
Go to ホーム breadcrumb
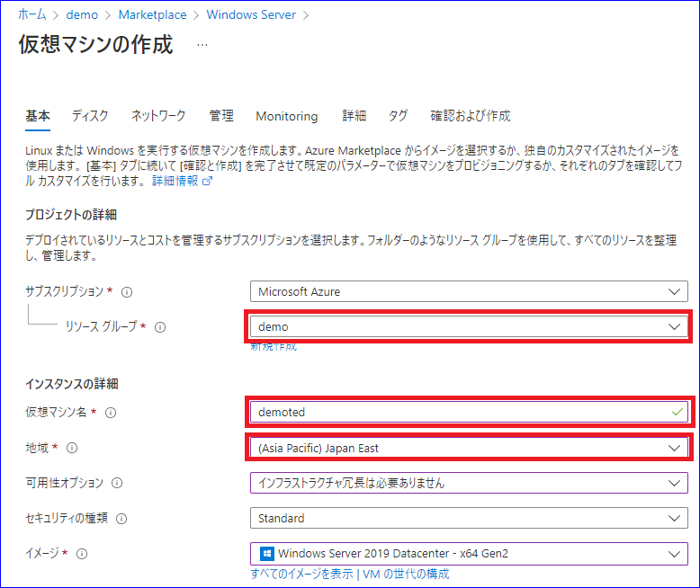[x=32, y=14]
